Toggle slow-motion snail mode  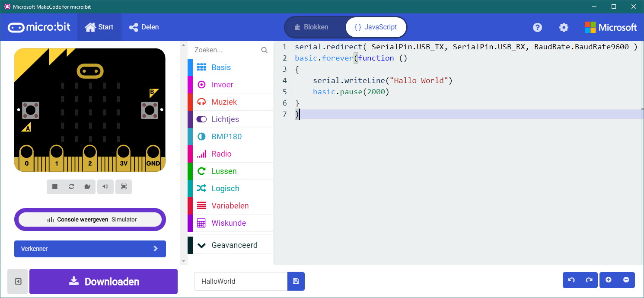(x=87, y=186)
